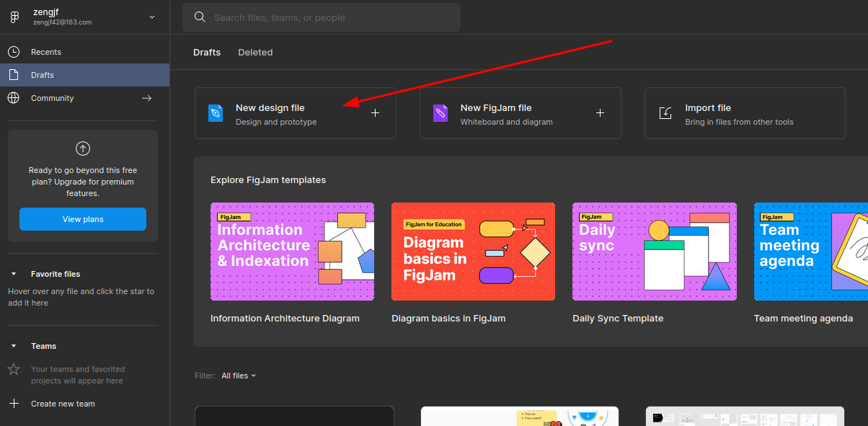The height and width of the screenshot is (426, 868).
Task: Switch to the Drafts tab
Action: [207, 52]
